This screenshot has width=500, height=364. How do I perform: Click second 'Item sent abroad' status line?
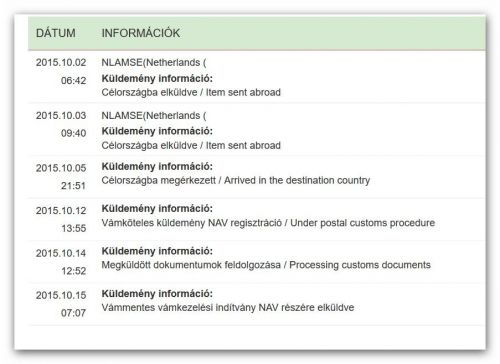(x=191, y=145)
